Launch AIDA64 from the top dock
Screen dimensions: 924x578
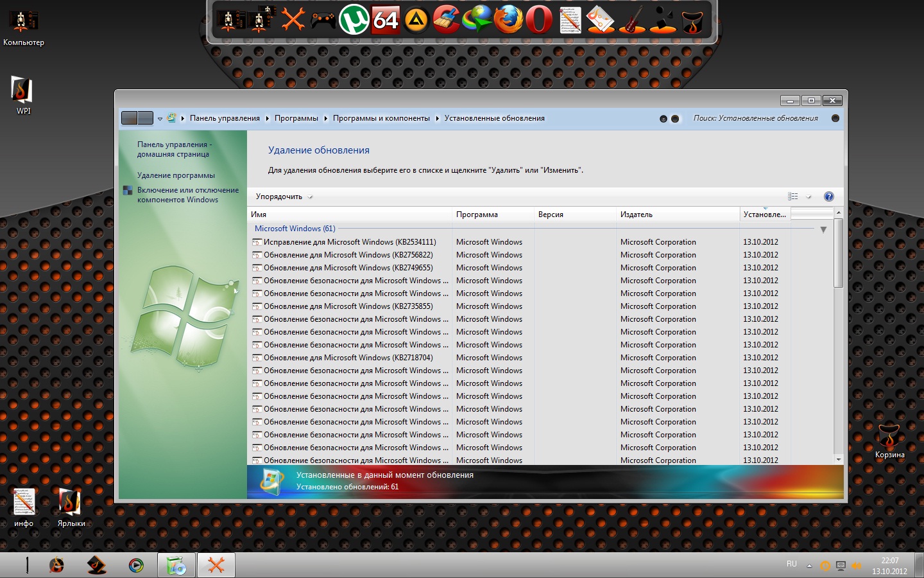[x=386, y=20]
